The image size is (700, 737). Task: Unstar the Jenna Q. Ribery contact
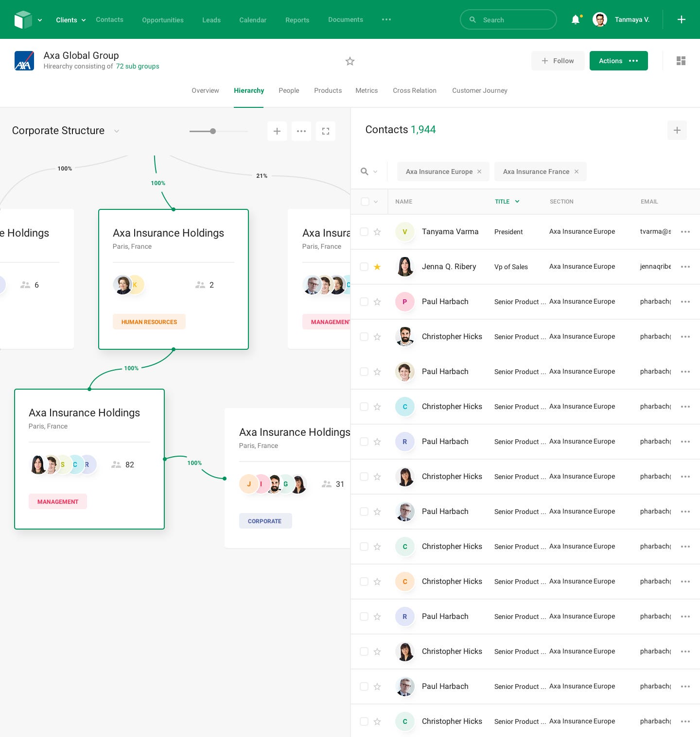377,267
